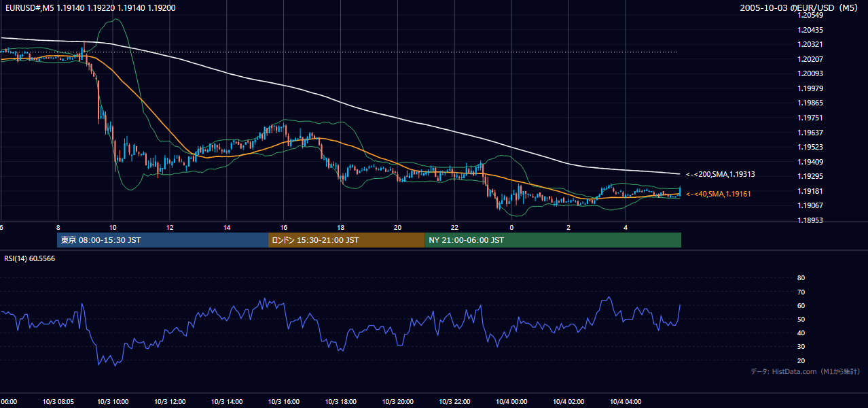Click price axis value 1.20435
Image resolution: width=868 pixels, height=408 pixels.
[x=810, y=31]
